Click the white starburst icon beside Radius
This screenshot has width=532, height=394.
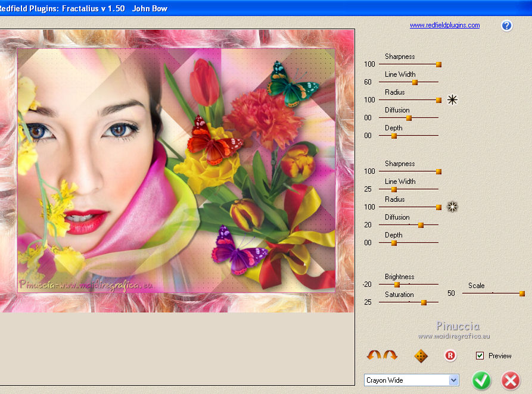[452, 207]
